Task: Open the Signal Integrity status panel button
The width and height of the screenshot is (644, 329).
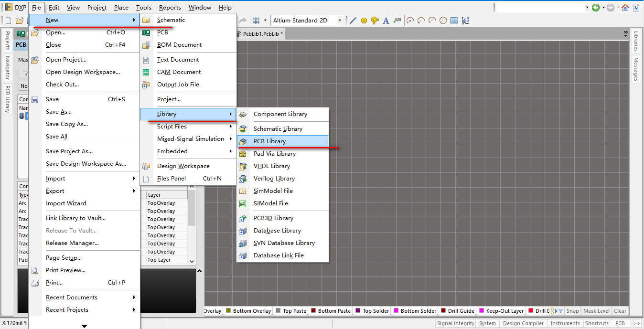Action: [455, 323]
